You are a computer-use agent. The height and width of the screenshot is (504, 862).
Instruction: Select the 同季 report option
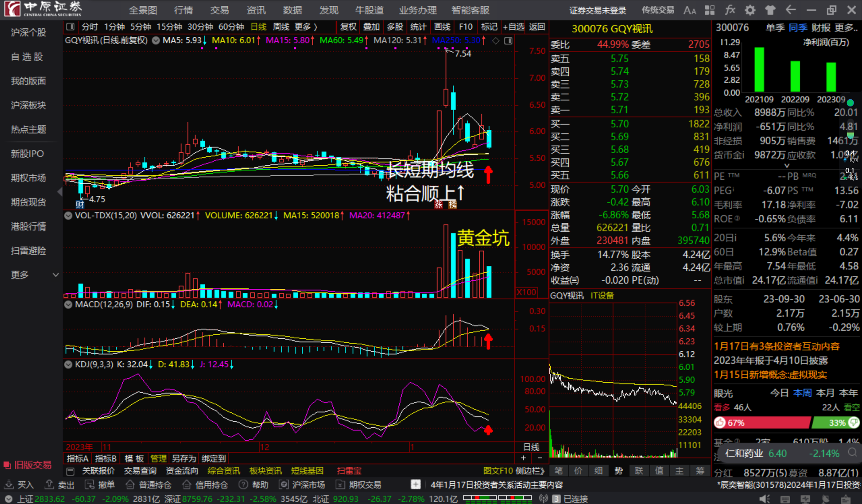pyautogui.click(x=798, y=28)
